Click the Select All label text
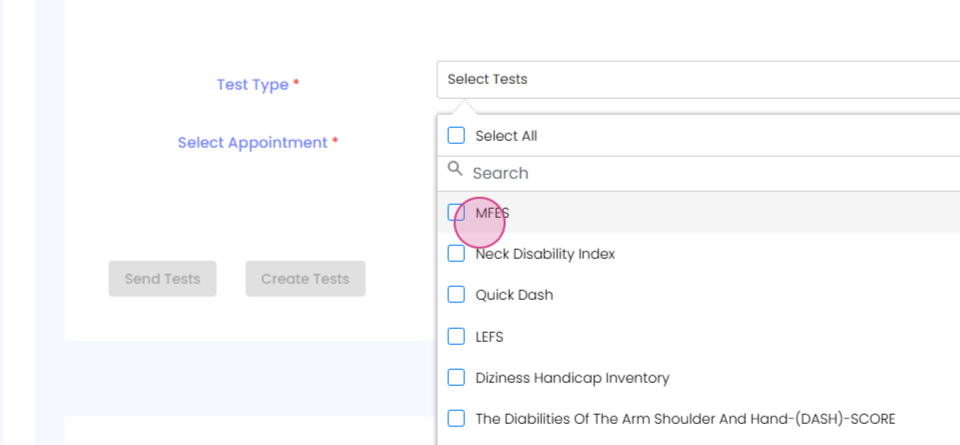The image size is (960, 445). click(x=506, y=136)
